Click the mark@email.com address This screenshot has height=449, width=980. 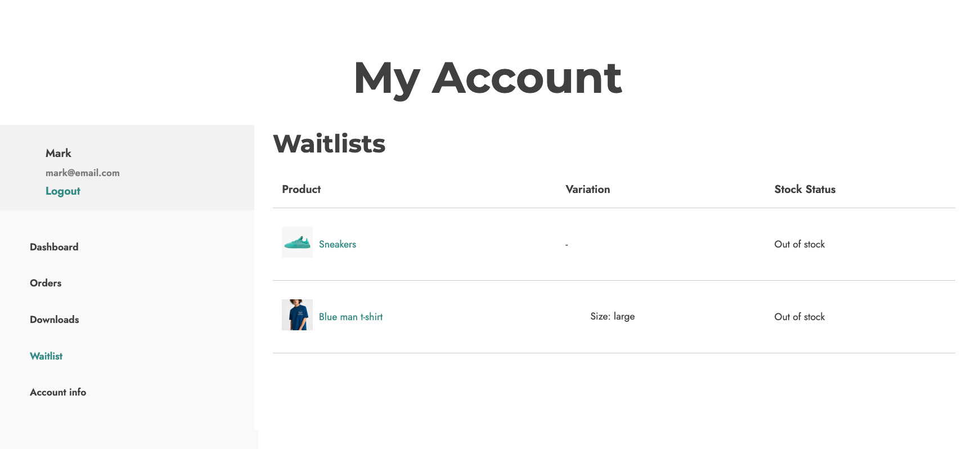tap(83, 173)
